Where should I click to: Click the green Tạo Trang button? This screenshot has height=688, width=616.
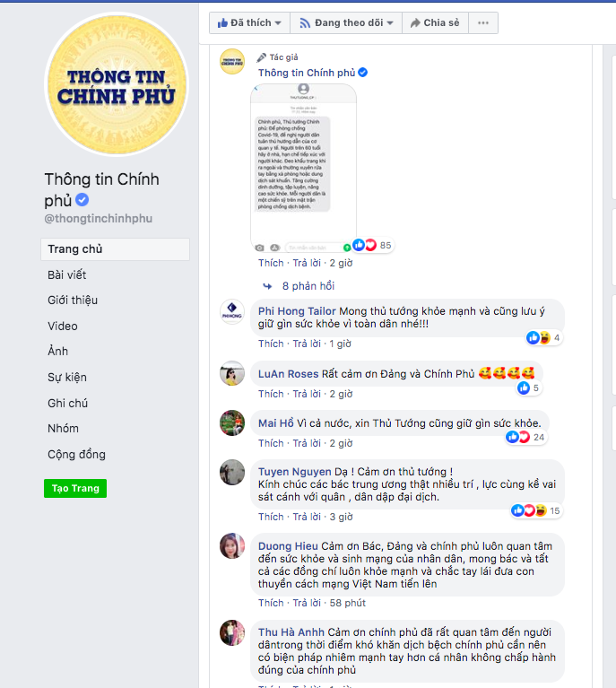75,488
